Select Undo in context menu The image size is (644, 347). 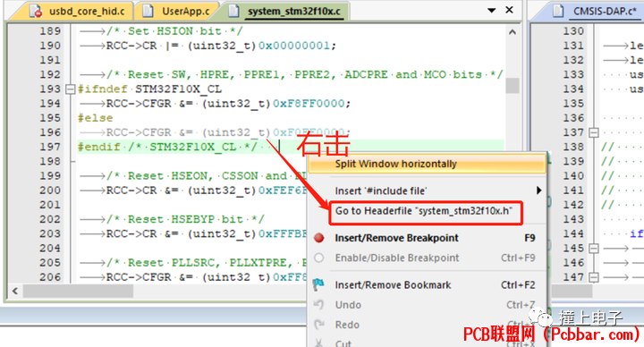click(x=428, y=305)
